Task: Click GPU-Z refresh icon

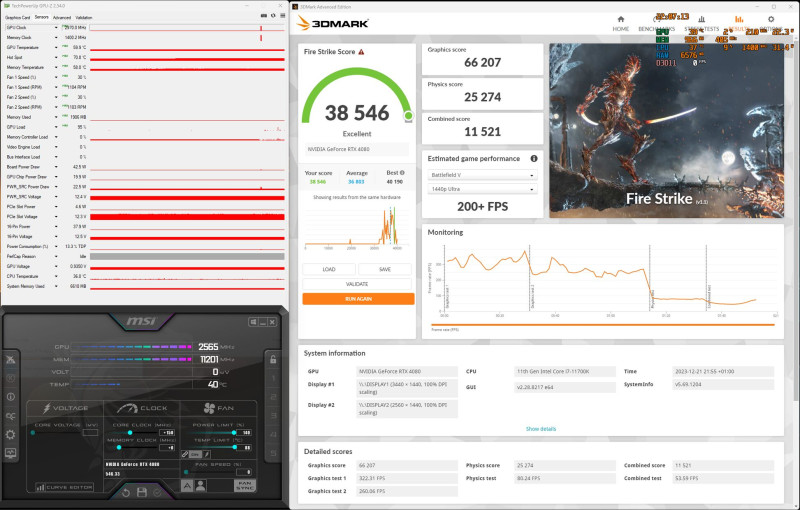Action: click(x=273, y=16)
